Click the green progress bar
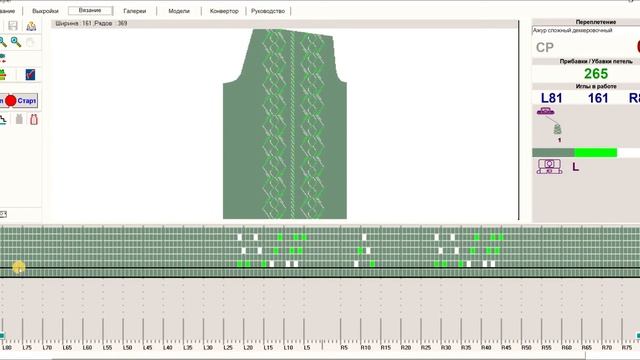This screenshot has width=640, height=360. (x=596, y=153)
